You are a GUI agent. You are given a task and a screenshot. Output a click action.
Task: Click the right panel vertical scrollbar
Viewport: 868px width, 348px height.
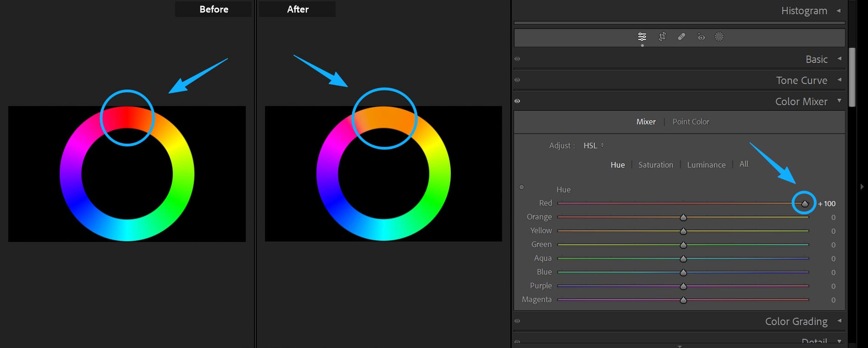pyautogui.click(x=852, y=77)
